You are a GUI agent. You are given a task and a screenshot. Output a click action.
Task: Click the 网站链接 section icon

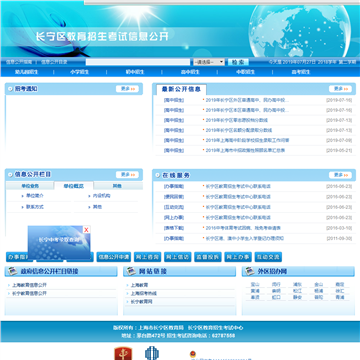pos(131,271)
